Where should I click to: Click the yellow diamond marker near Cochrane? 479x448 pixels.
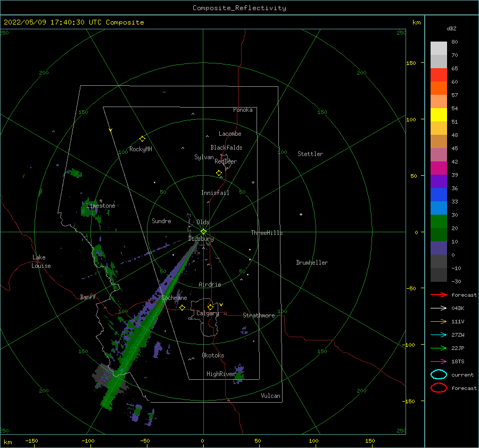pos(183,308)
